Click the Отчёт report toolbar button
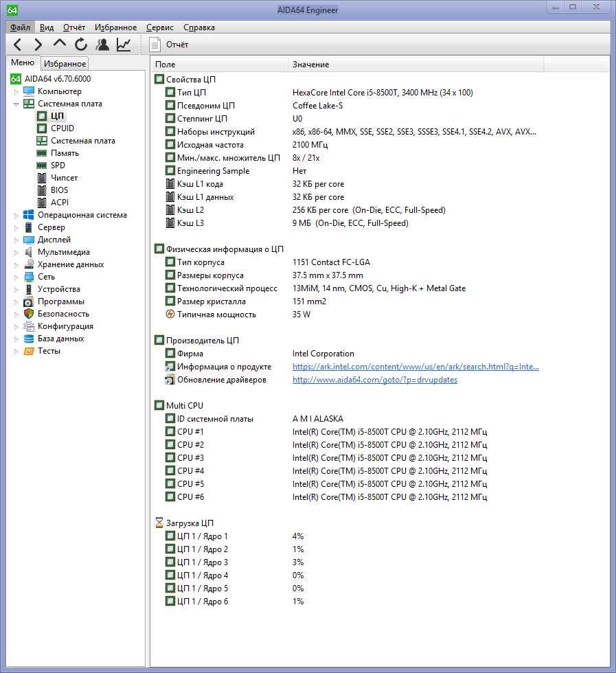 tap(169, 45)
